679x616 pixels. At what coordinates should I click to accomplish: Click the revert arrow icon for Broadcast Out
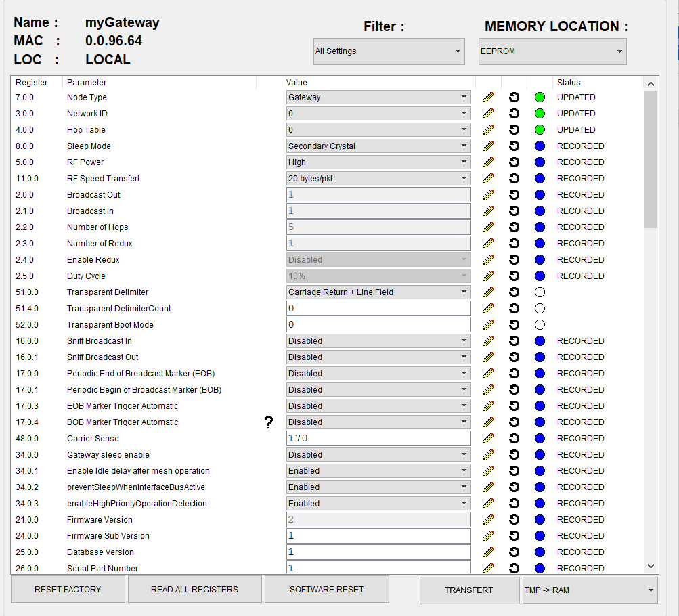pyautogui.click(x=514, y=195)
